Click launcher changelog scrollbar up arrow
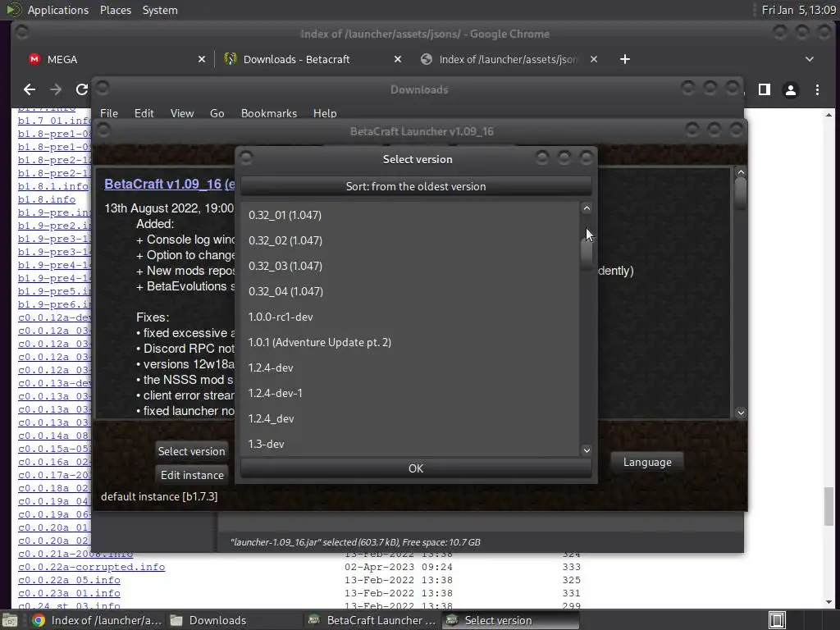 [741, 172]
